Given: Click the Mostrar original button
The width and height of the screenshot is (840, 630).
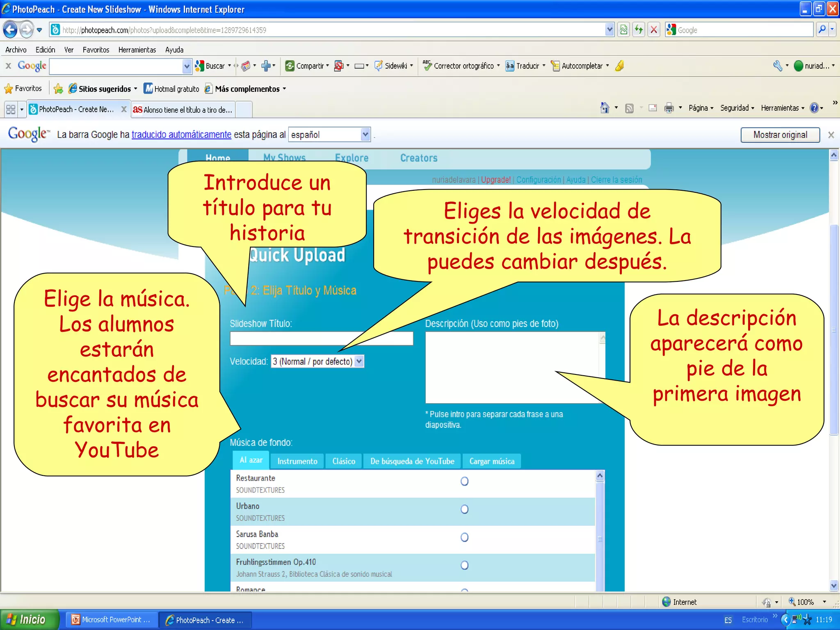Looking at the screenshot, I should tap(780, 135).
